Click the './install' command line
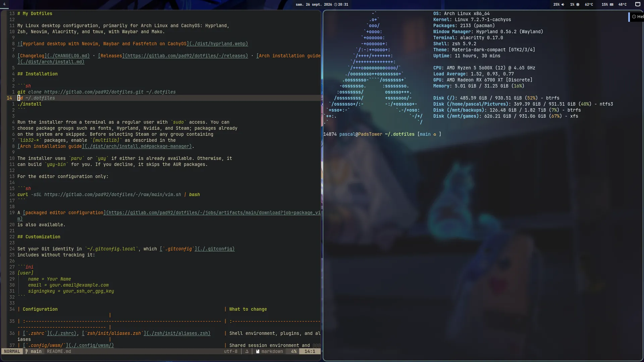Viewport: 644px width, 362px height. pos(30,104)
